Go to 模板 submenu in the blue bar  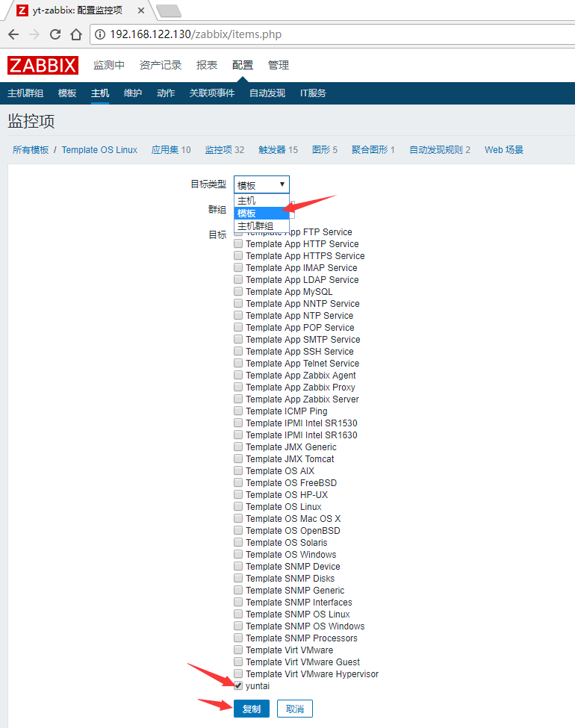pos(67,93)
